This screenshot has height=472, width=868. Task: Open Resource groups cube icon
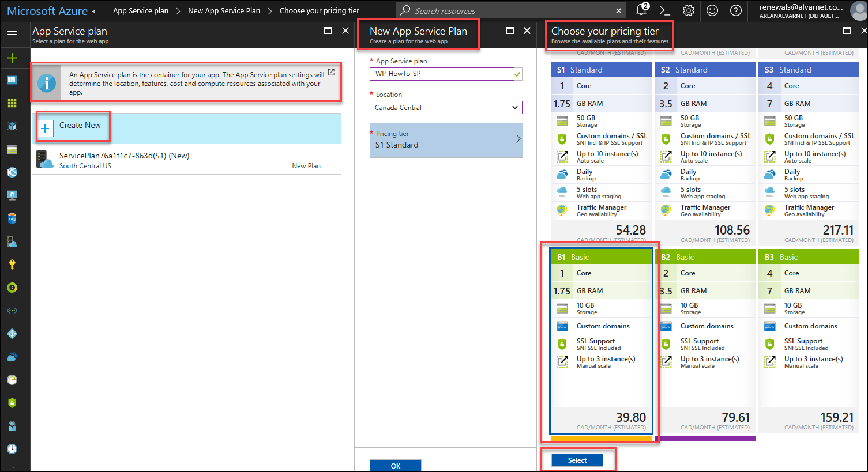(x=12, y=126)
